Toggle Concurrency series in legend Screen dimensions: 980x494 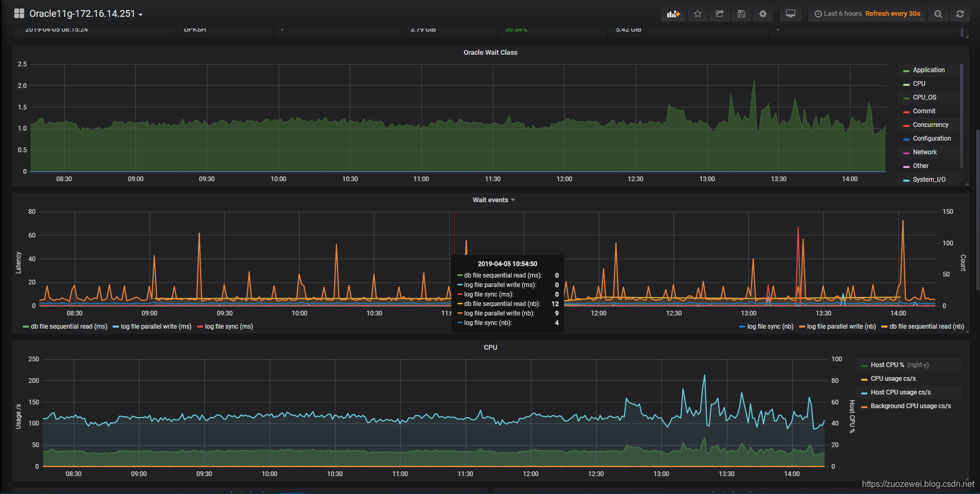click(x=930, y=125)
